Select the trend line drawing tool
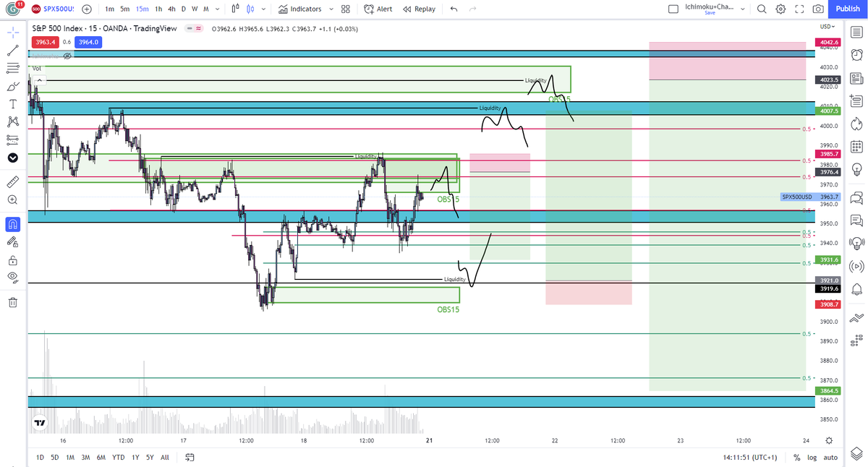868x467 pixels. point(12,51)
